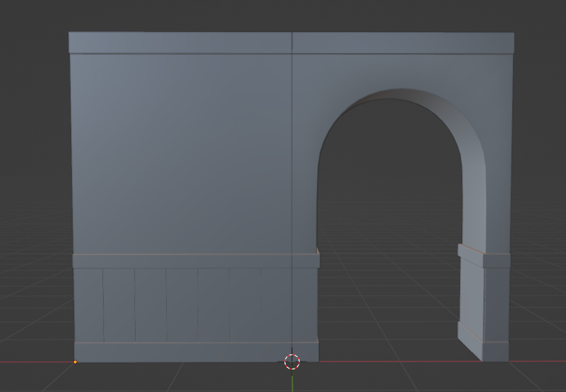
Task: Click the top cornice band of the wall
Action: tap(291, 43)
